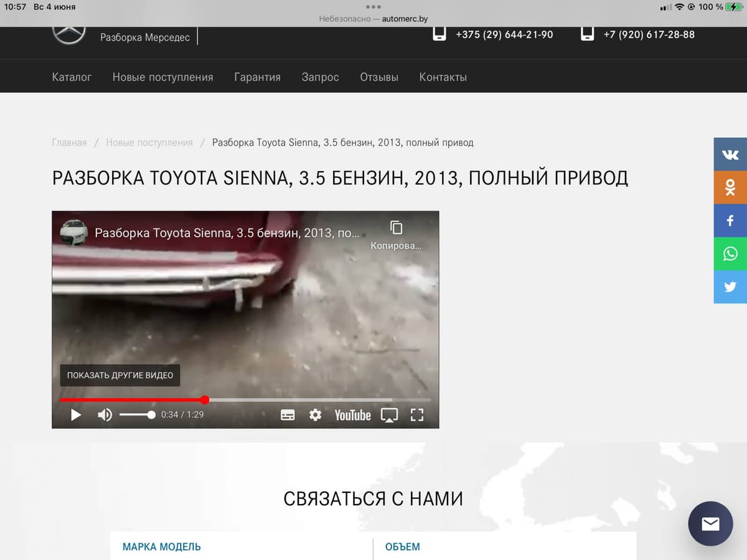Screen dimensions: 747x560
Task: Start AirPlay casting from video
Action: point(389,415)
